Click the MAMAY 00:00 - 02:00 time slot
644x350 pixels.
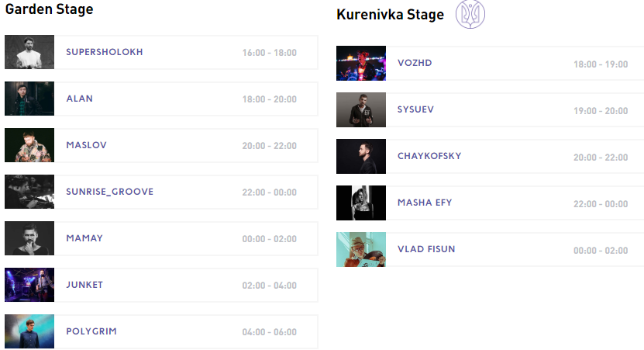point(269,239)
